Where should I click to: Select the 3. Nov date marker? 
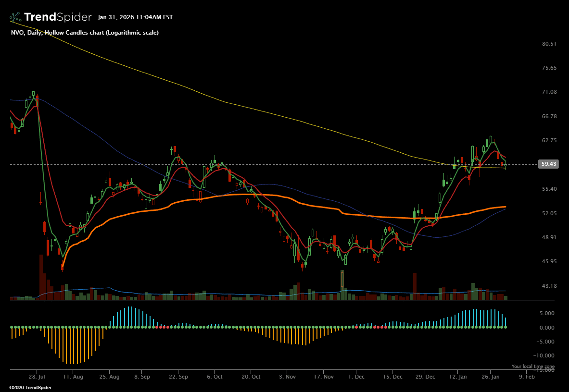[287, 377]
